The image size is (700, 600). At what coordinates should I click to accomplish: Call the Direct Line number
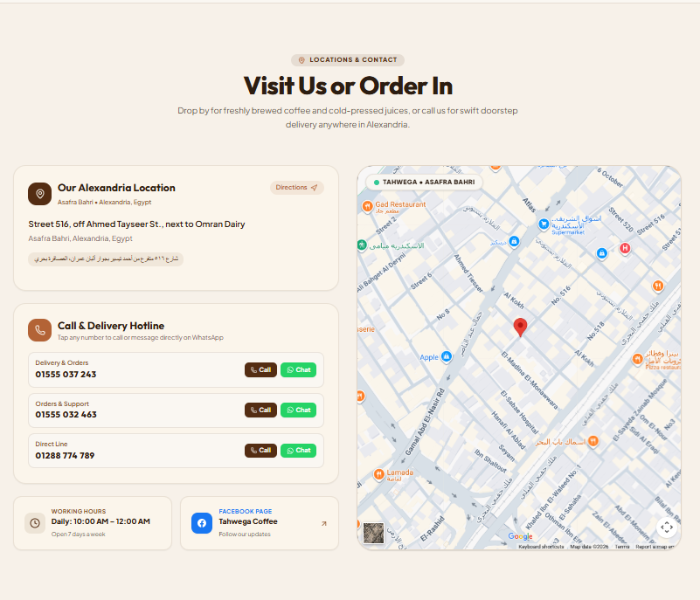pos(260,450)
